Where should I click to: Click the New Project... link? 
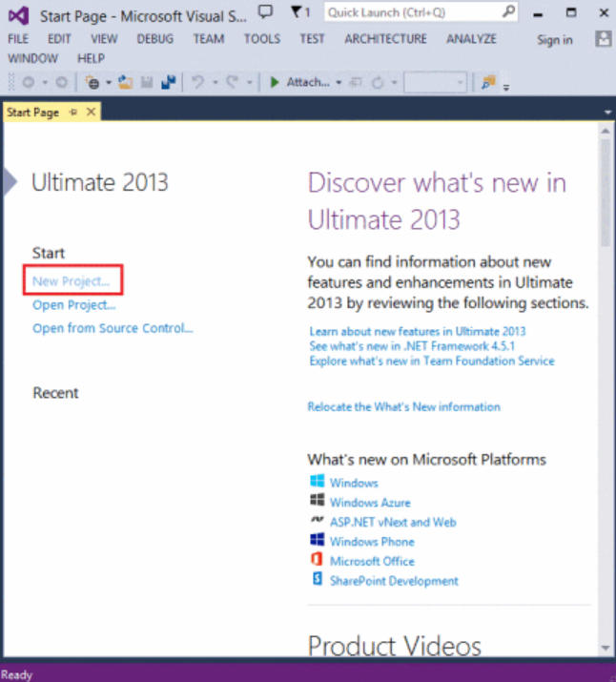[x=71, y=281]
